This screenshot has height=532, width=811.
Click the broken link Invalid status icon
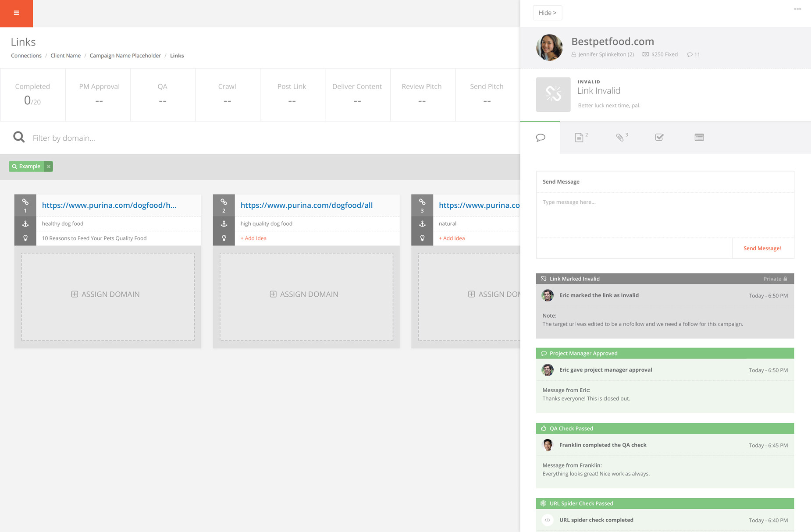[x=553, y=94]
